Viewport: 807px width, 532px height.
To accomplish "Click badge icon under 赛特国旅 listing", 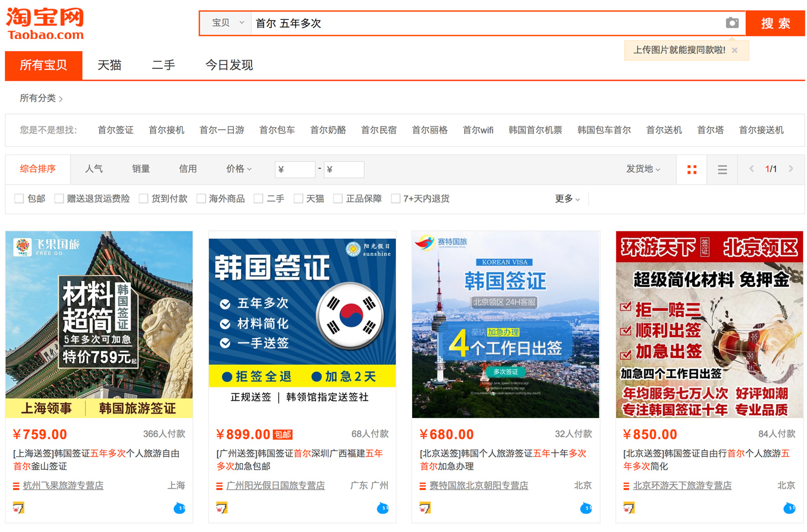I will (x=425, y=508).
